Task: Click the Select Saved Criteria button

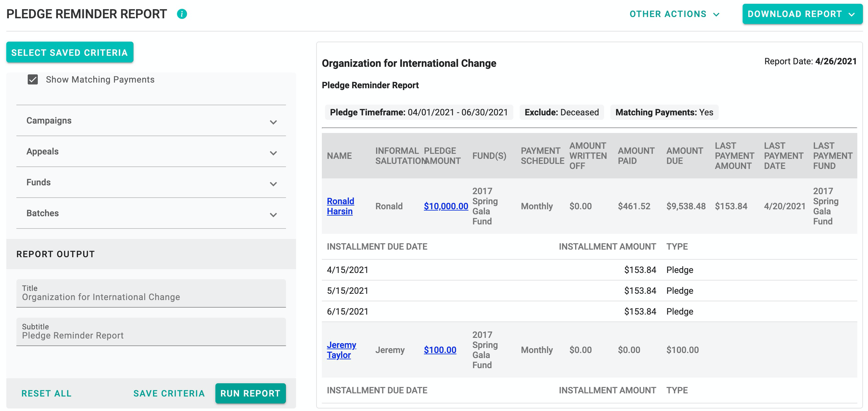Action: [x=69, y=52]
